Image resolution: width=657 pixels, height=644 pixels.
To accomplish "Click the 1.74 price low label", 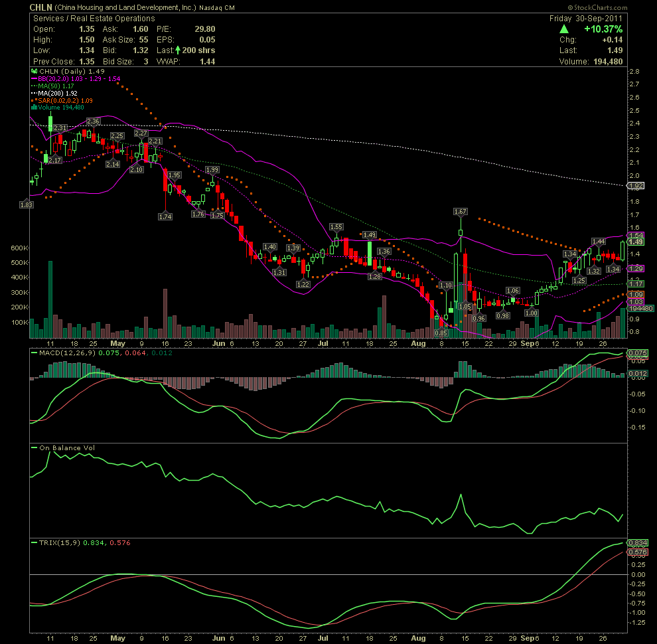I will pyautogui.click(x=165, y=216).
